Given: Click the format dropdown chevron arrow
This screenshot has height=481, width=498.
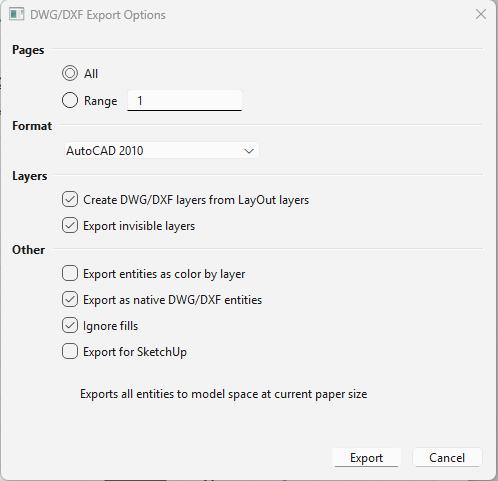Looking at the screenshot, I should (249, 151).
